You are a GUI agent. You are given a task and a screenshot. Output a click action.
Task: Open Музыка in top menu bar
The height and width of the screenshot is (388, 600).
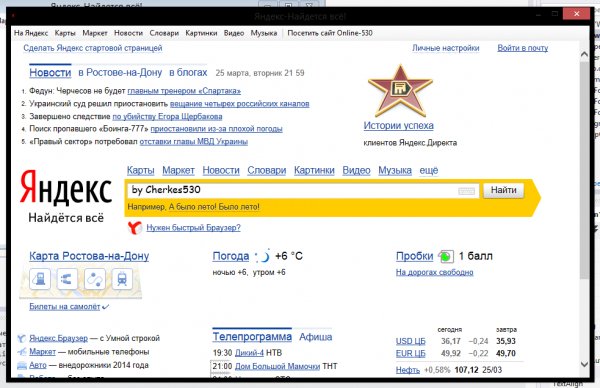coord(264,33)
